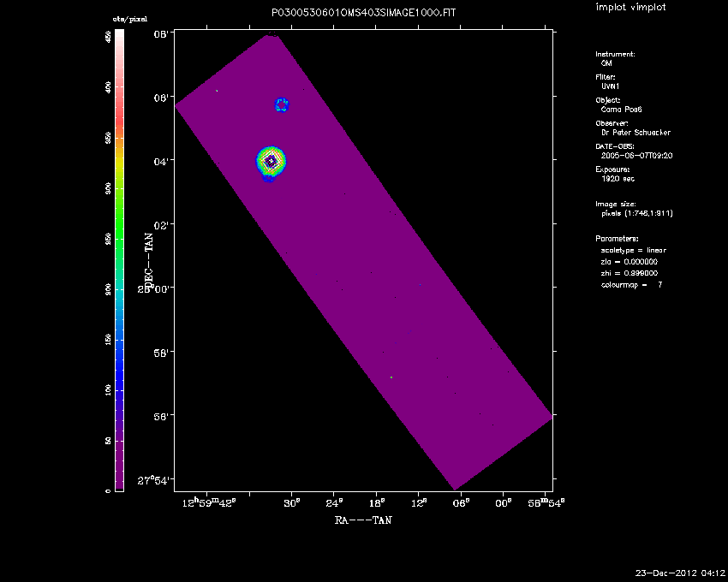Click the 'Filter:' label
This screenshot has height=582, width=728.
click(606, 77)
